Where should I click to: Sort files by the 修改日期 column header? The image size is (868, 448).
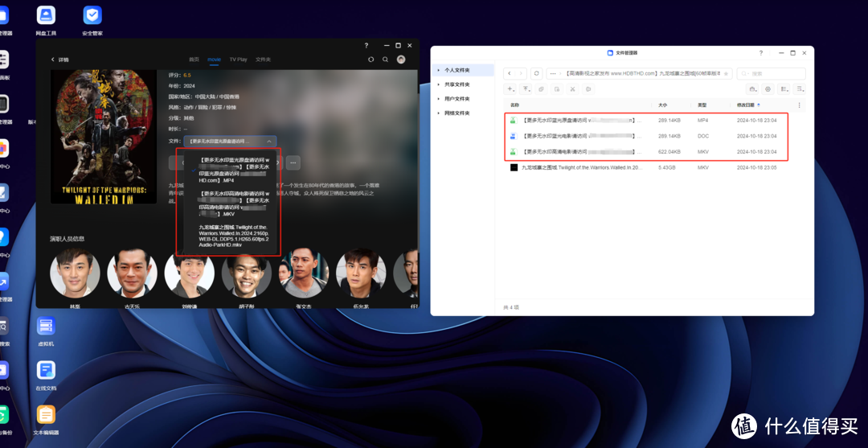pos(746,105)
